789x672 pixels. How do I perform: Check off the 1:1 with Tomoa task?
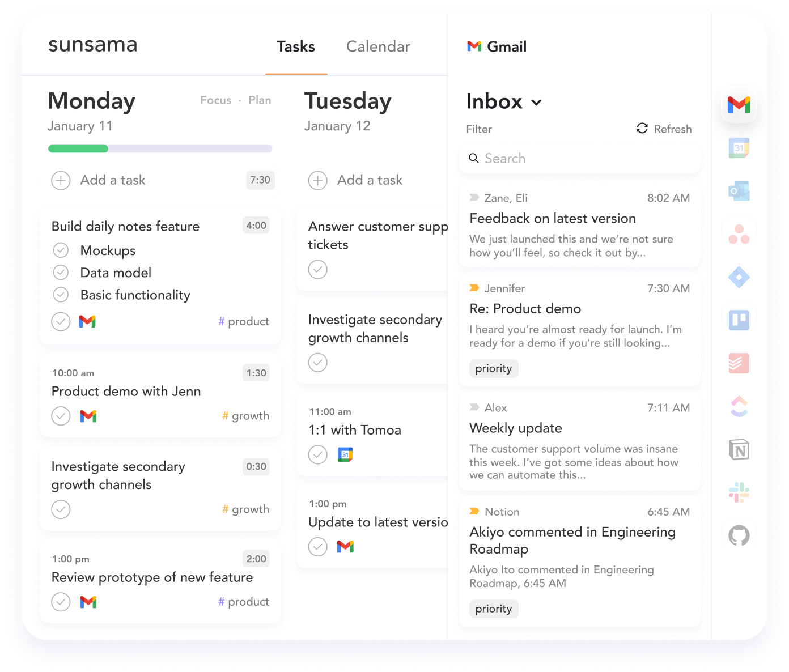[x=318, y=454]
